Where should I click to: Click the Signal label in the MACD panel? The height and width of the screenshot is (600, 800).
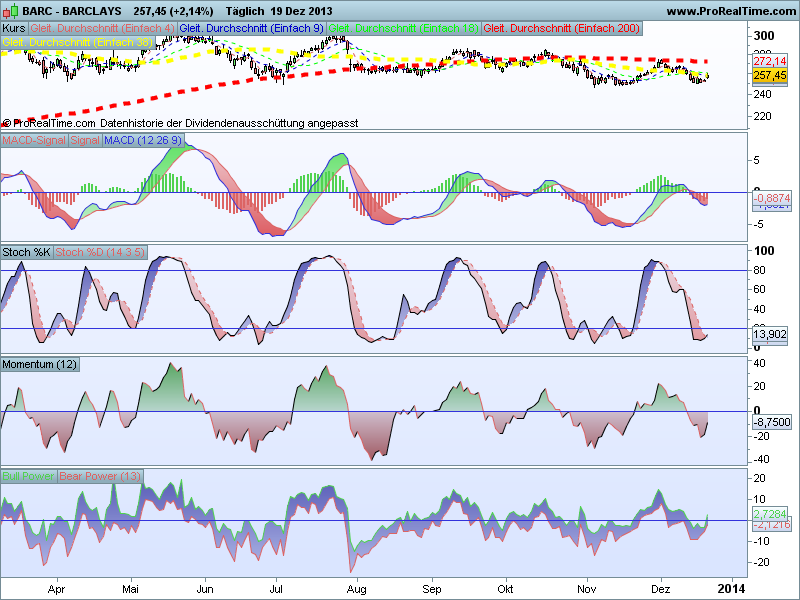[85, 140]
